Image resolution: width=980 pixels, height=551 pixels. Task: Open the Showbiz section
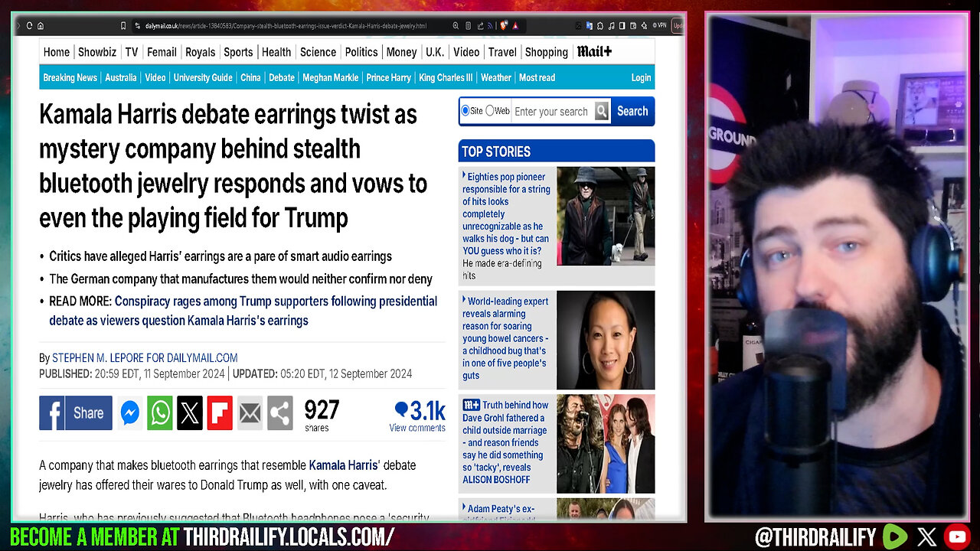(97, 52)
